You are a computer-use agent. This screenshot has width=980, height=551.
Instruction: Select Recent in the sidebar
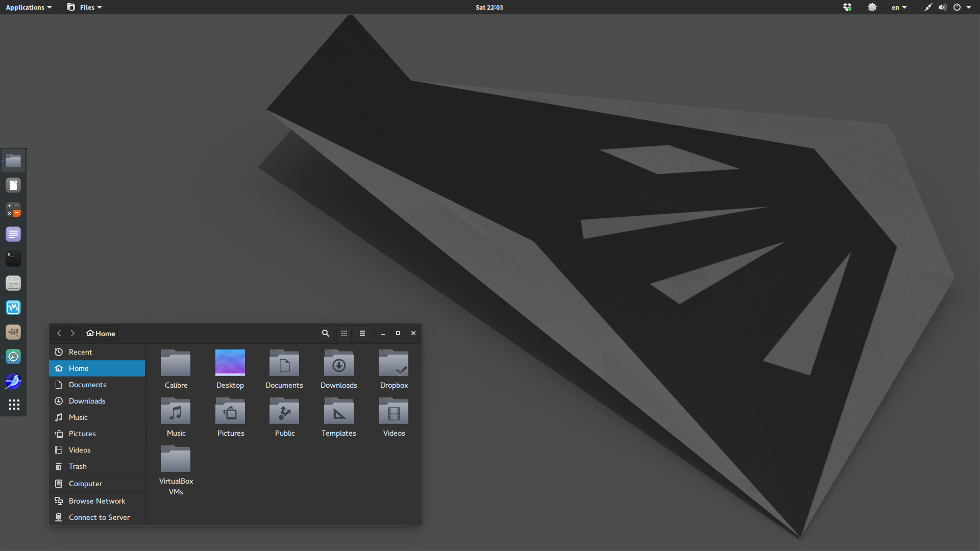coord(97,352)
